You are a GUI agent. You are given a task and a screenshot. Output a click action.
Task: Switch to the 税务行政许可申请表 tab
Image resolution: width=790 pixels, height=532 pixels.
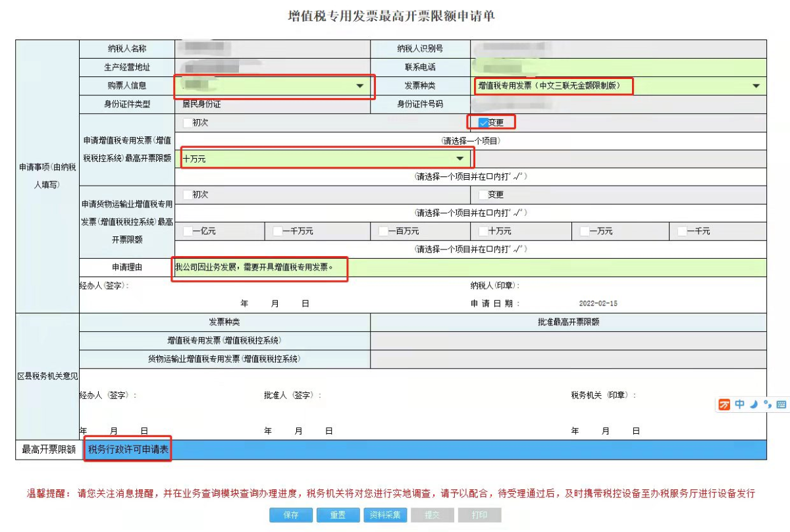128,450
